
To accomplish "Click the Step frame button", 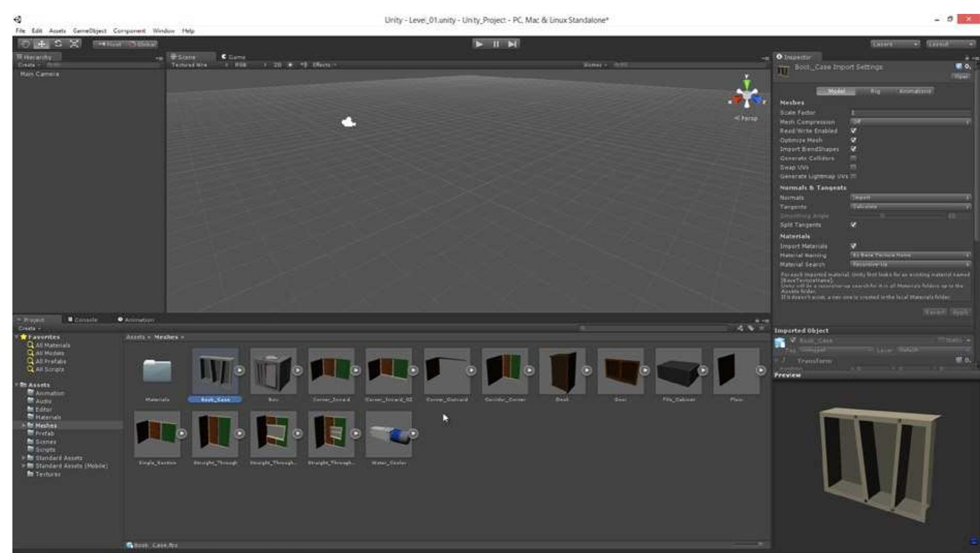I will pyautogui.click(x=512, y=44).
